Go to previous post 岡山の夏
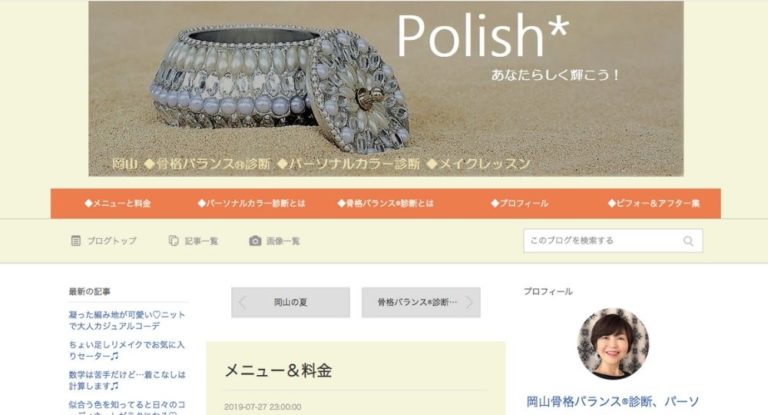This screenshot has height=415, width=768. [x=290, y=302]
